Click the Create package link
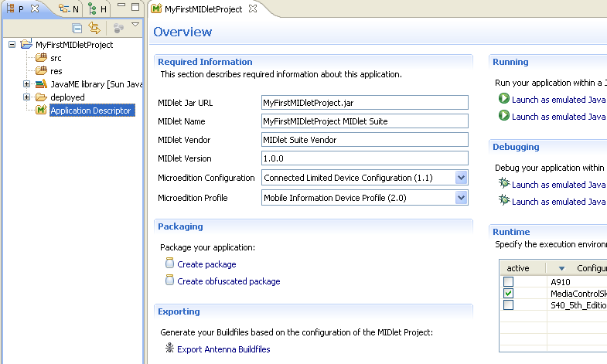 206,264
